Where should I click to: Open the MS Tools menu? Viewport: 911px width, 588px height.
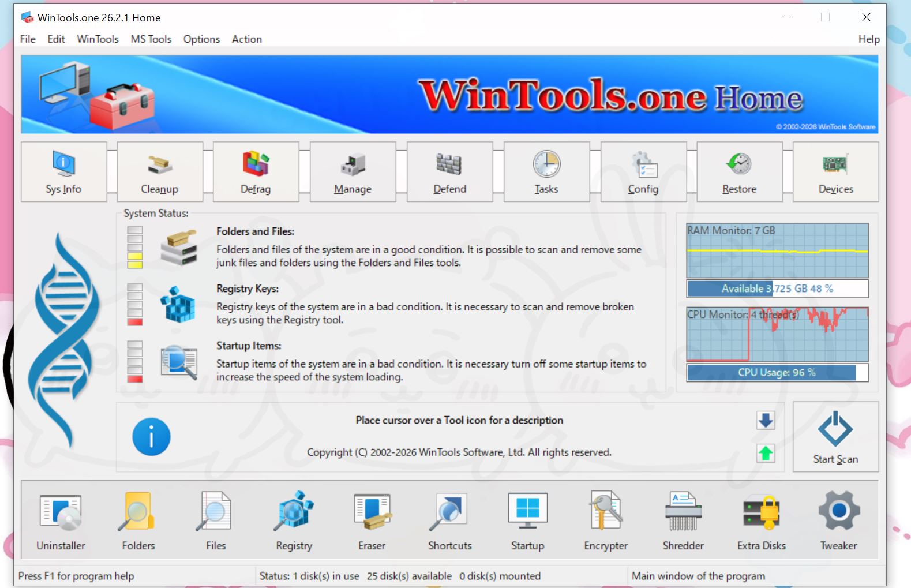pos(151,39)
